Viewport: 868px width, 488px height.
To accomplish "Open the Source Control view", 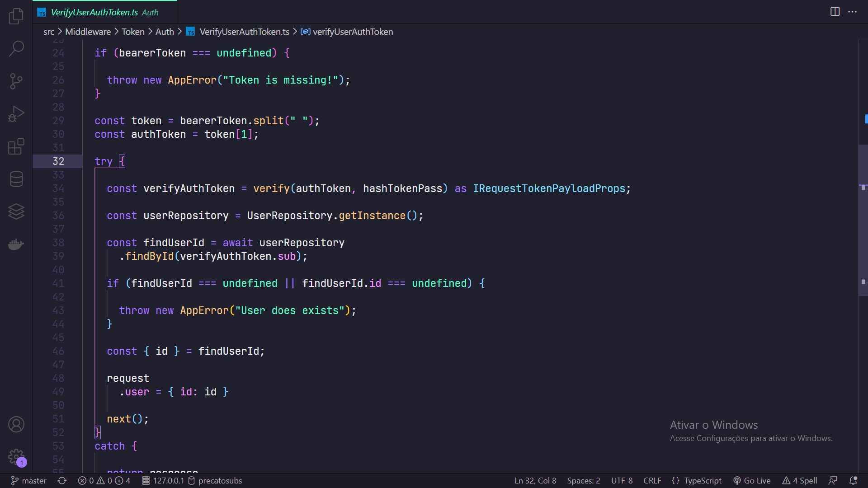I will (x=16, y=81).
